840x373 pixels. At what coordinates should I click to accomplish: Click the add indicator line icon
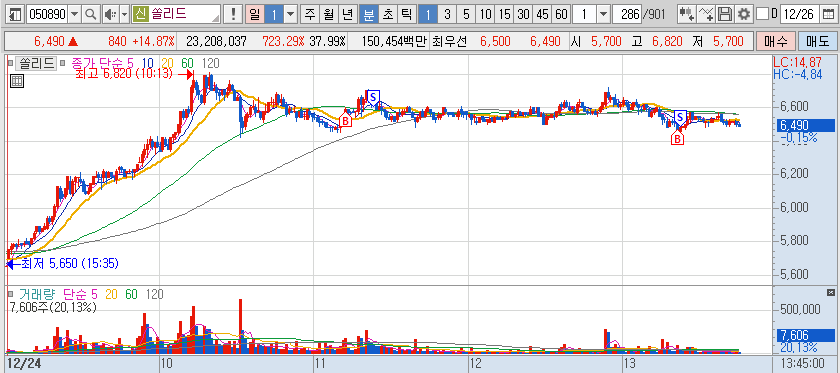pos(707,14)
